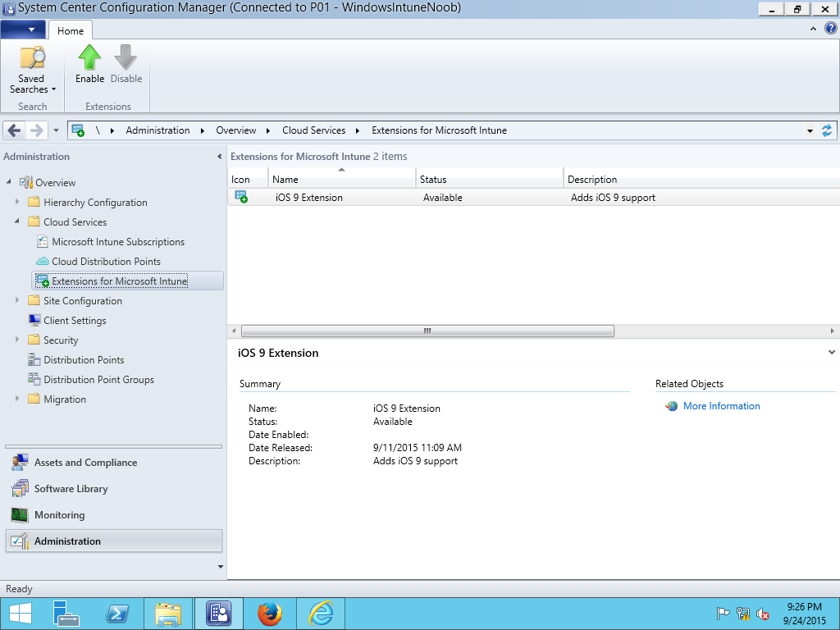Select the Hierarchy Configuration tree label
The width and height of the screenshot is (840, 630).
point(95,202)
